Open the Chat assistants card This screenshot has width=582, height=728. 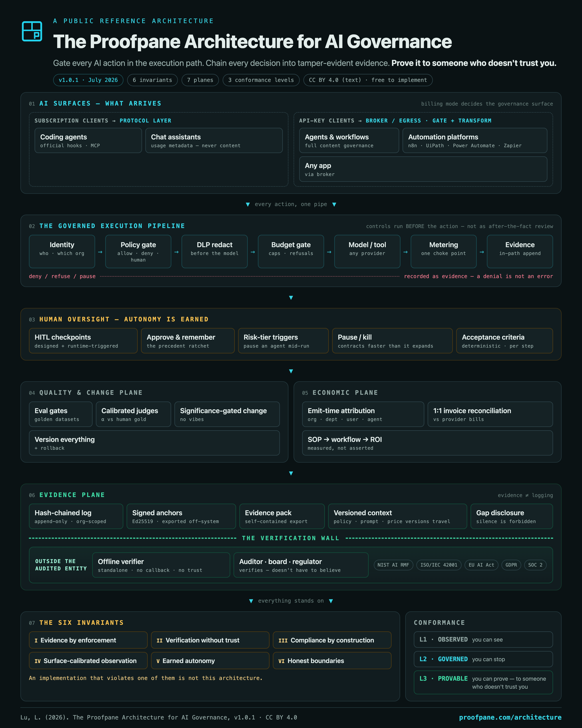[214, 141]
